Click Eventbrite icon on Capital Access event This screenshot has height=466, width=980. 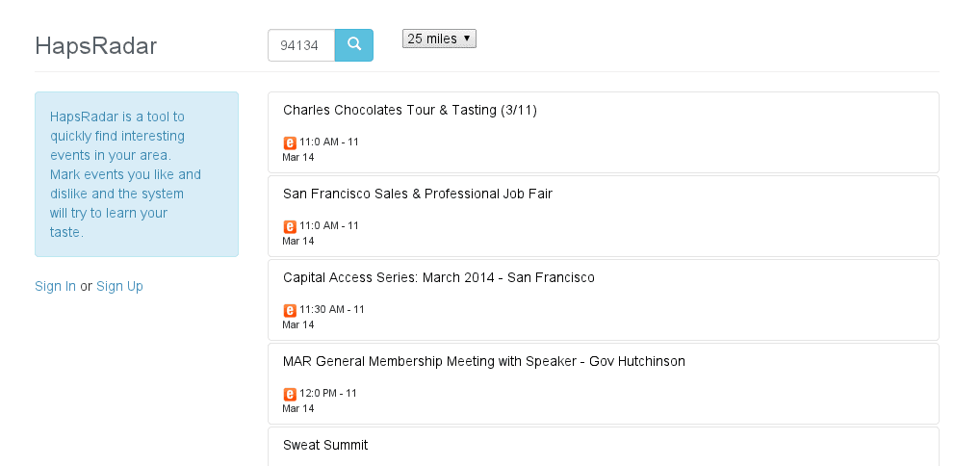290,310
